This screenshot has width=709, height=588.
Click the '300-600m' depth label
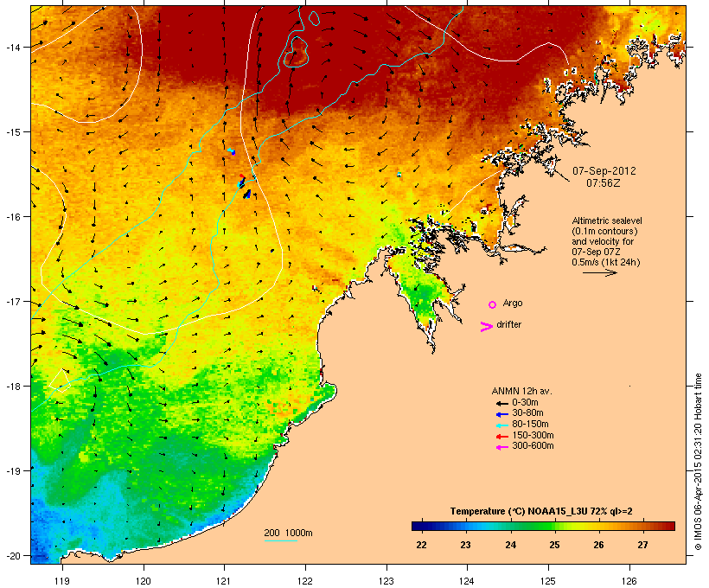[x=533, y=446]
